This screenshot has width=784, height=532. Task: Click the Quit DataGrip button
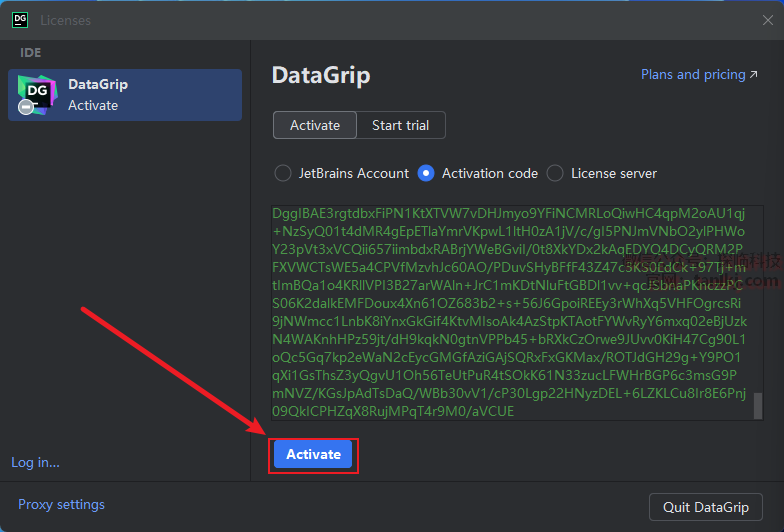(705, 507)
